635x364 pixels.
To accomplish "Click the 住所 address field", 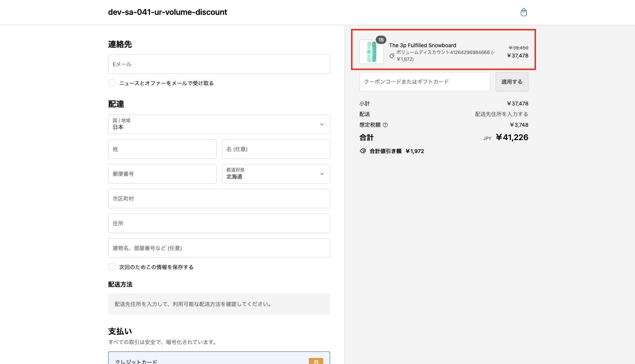I will [x=219, y=223].
